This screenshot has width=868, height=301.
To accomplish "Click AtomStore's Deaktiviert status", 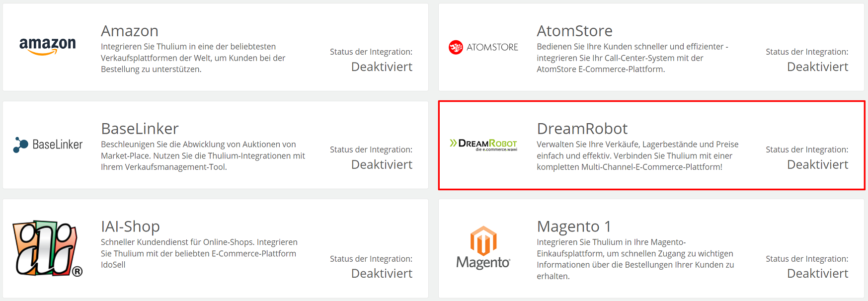I will point(817,67).
